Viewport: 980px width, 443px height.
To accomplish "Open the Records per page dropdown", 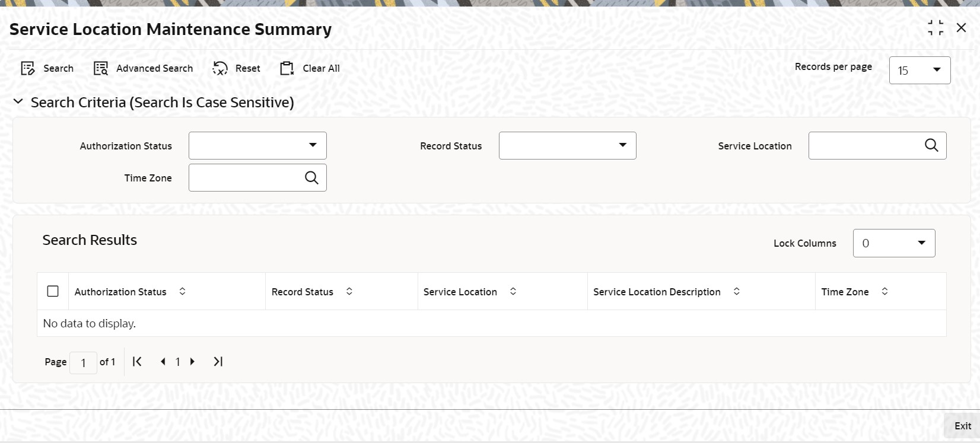I will point(919,71).
